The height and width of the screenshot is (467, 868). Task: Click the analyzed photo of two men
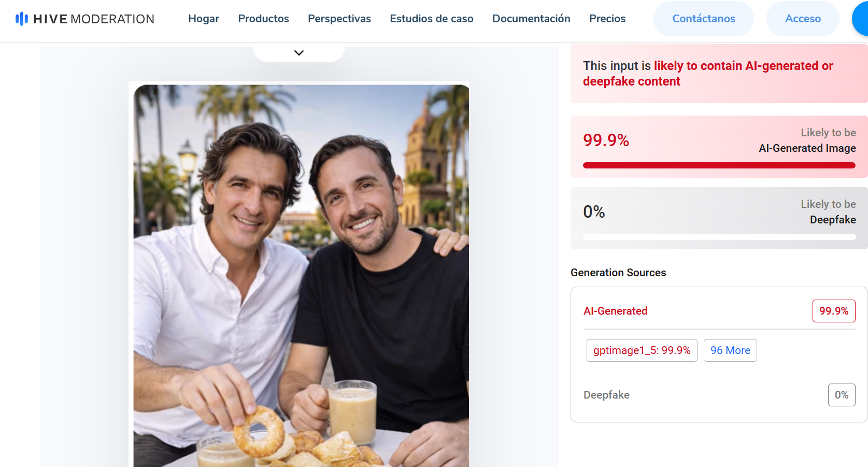(x=301, y=276)
